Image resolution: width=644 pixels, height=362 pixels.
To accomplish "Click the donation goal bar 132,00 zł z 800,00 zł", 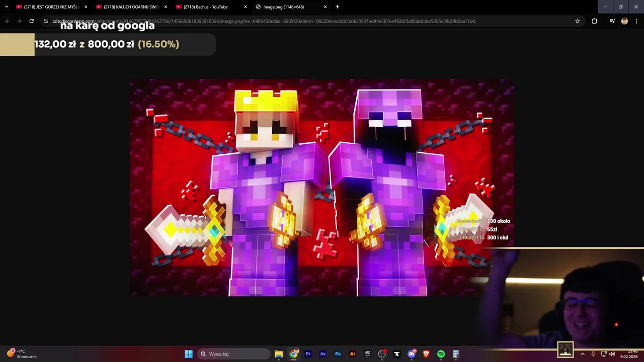I will click(x=108, y=44).
